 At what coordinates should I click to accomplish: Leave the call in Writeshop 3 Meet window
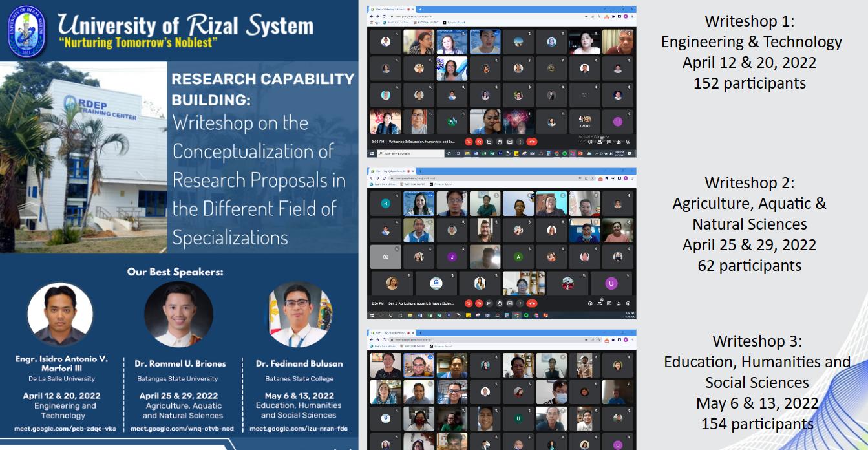click(532, 142)
